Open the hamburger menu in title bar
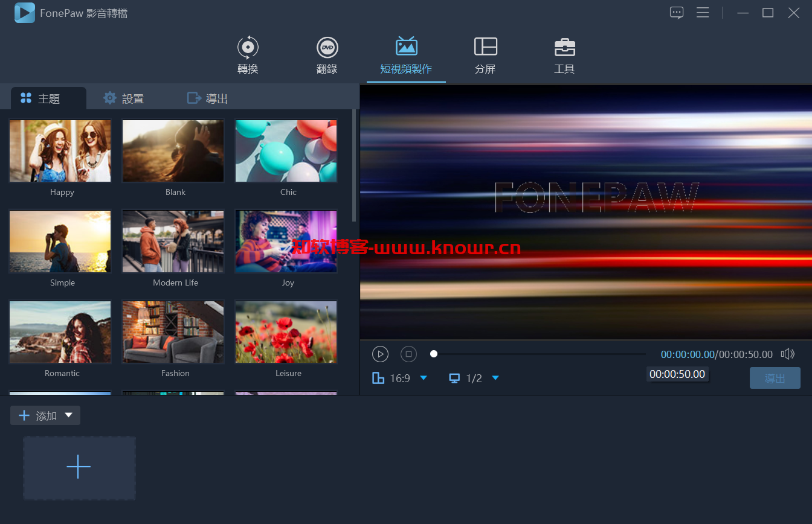 (703, 13)
